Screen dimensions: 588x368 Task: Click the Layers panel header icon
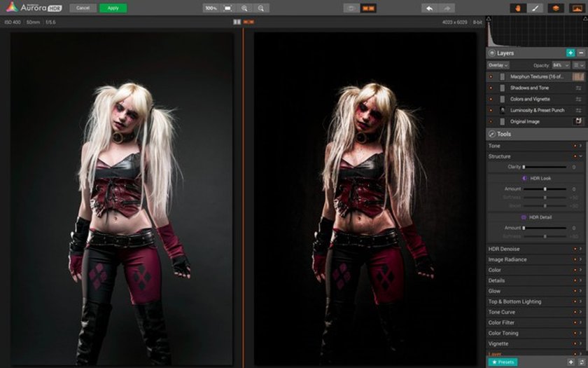(492, 53)
